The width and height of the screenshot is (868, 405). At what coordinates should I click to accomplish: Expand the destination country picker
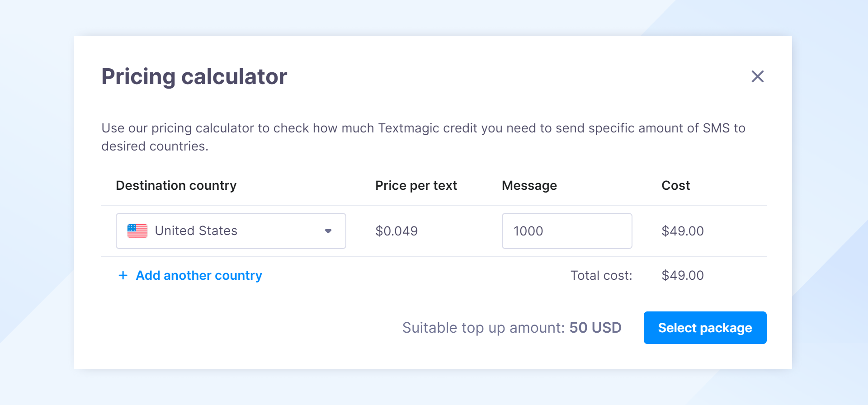click(x=231, y=231)
